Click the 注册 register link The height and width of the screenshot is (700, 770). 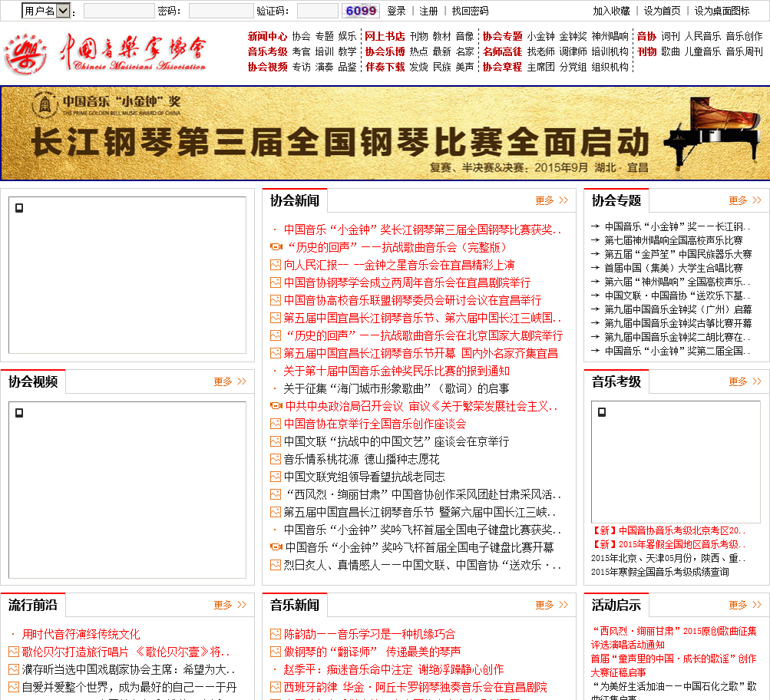point(428,11)
